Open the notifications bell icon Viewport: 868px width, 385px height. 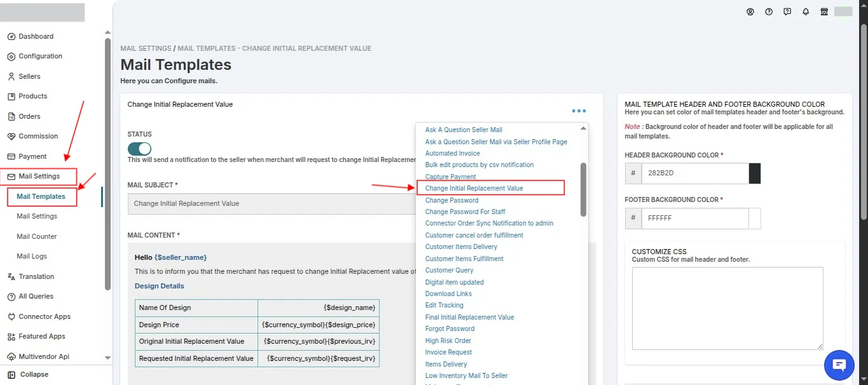(x=806, y=11)
